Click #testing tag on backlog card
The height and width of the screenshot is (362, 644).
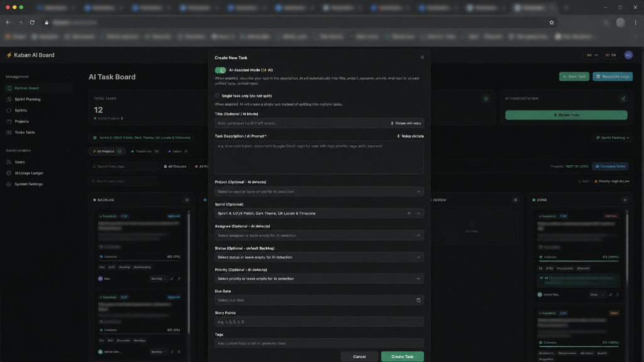(125, 267)
